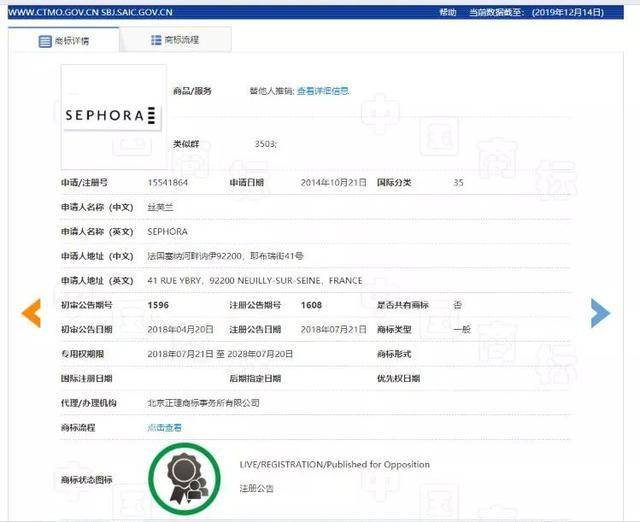640x522 pixels.
Task: Open the 帮助 help link in header
Action: click(x=448, y=12)
